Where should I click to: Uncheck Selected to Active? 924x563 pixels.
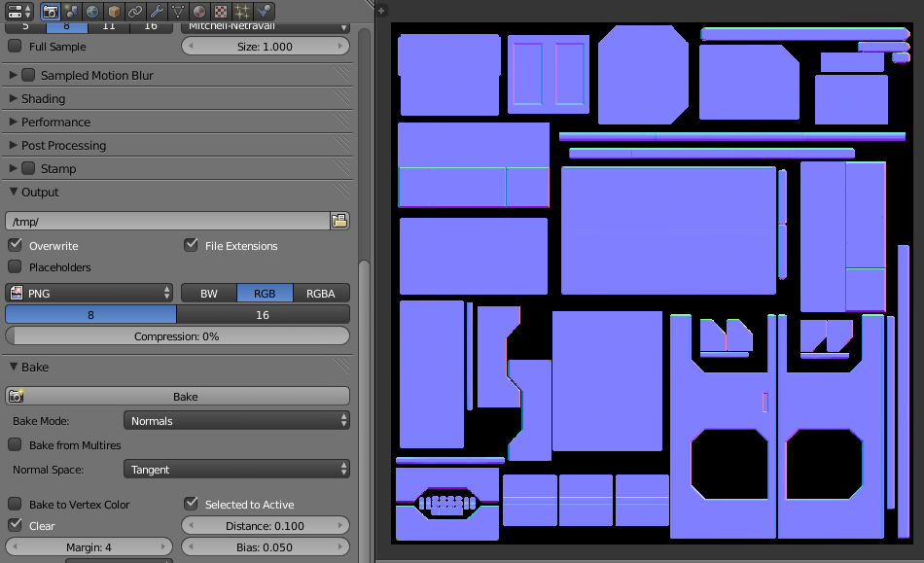coord(191,504)
